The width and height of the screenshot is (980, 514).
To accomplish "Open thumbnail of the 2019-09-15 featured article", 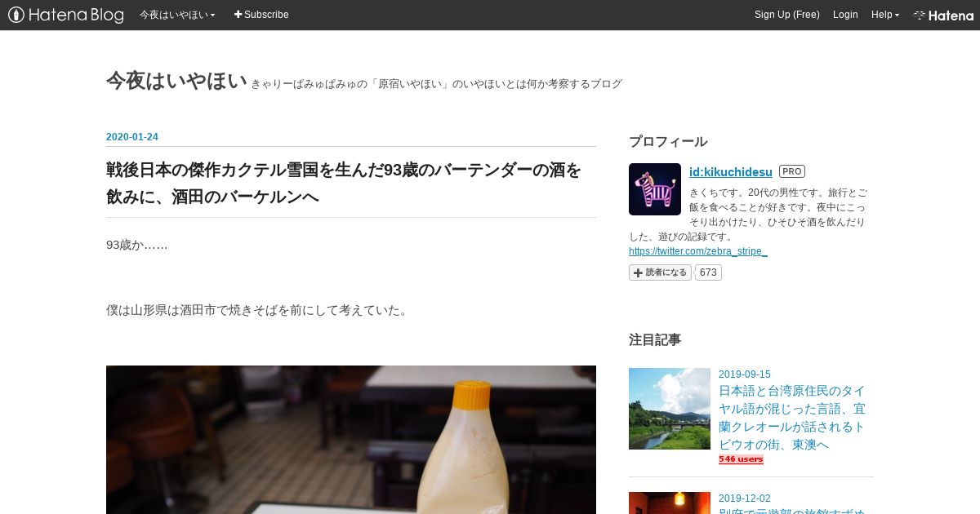I will (670, 409).
